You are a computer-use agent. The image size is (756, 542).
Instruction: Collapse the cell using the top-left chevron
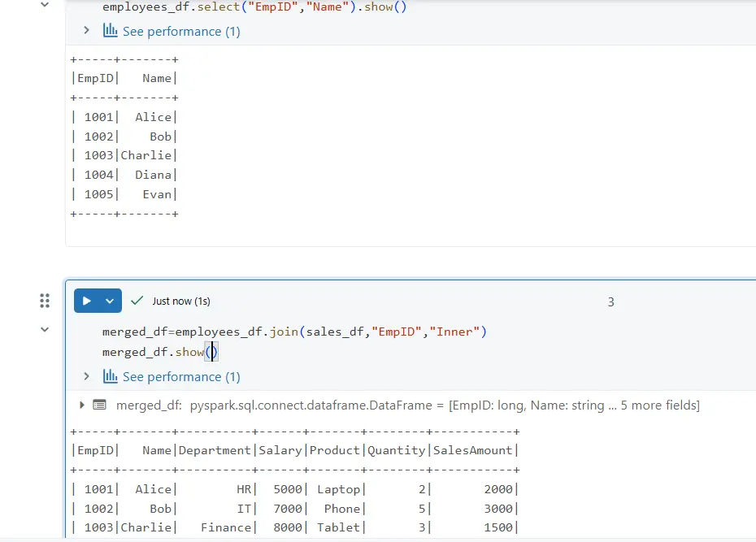pyautogui.click(x=45, y=4)
